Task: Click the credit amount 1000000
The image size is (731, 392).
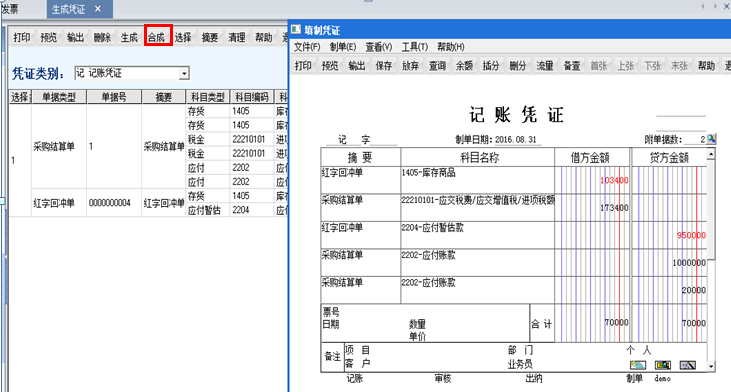Action: pos(689,263)
